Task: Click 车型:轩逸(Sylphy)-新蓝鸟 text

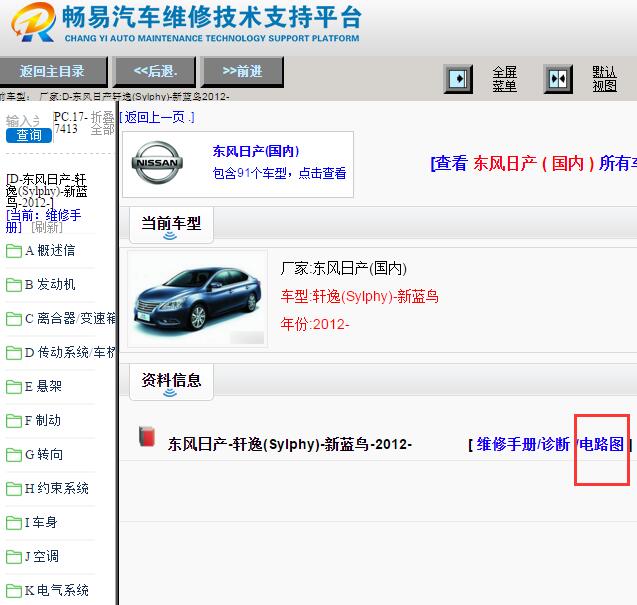Action: pos(360,296)
